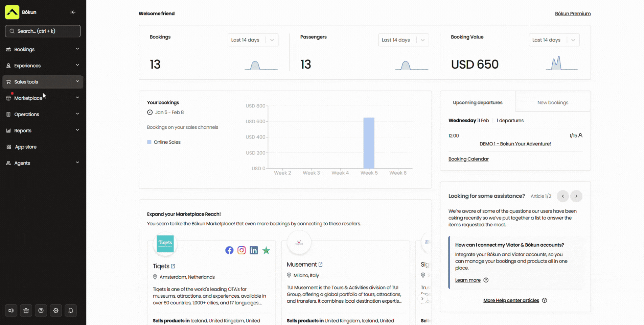Screen dimensions: 644x325
Task: Click the Marketplace storefront icon with red dot
Action: pyautogui.click(x=8, y=98)
